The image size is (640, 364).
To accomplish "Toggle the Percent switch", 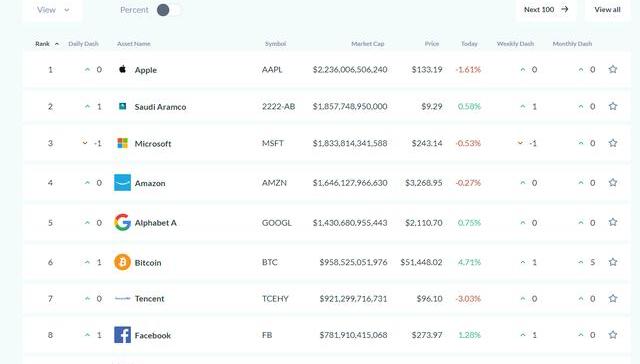I will [x=169, y=10].
